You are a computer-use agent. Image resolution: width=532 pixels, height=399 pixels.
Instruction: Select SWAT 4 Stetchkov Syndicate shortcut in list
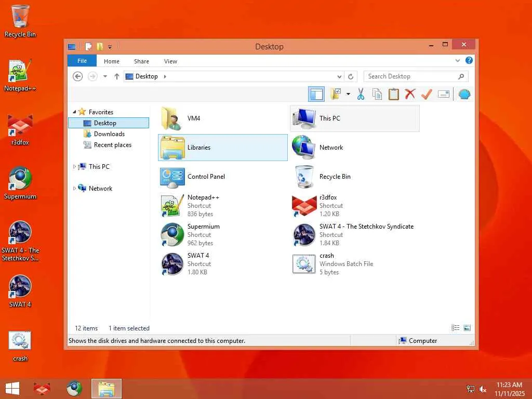(354, 235)
